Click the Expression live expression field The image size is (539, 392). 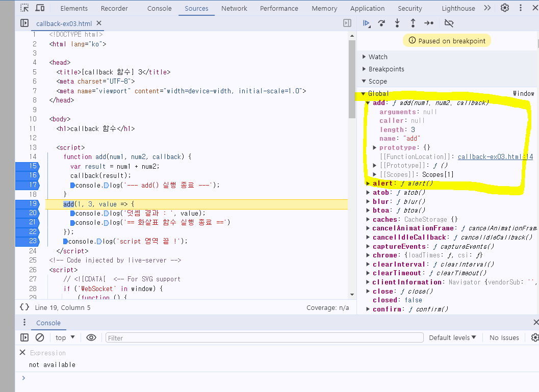48,353
